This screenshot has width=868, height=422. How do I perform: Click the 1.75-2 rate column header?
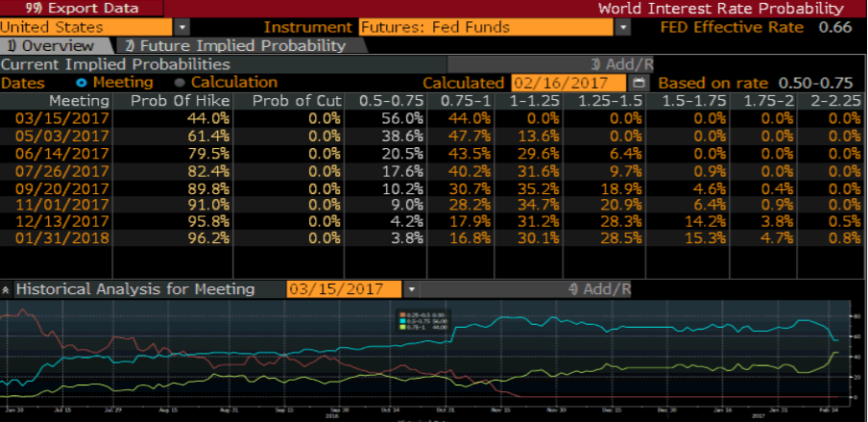[x=769, y=101]
